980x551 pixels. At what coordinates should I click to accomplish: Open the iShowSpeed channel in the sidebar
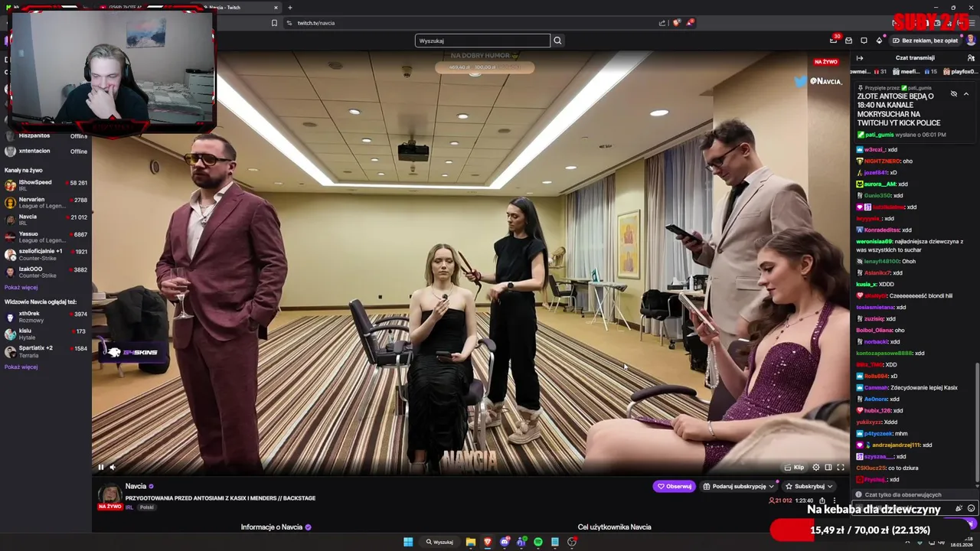pos(46,185)
